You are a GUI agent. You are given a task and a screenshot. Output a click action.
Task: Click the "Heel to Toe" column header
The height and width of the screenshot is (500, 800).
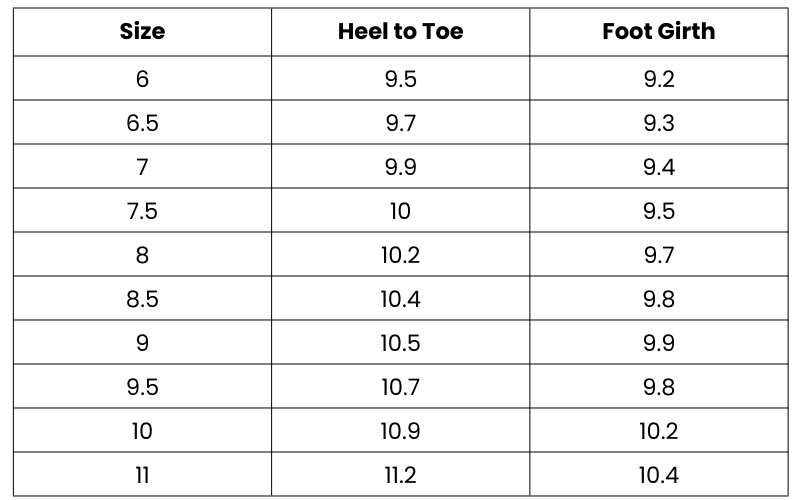(x=400, y=32)
